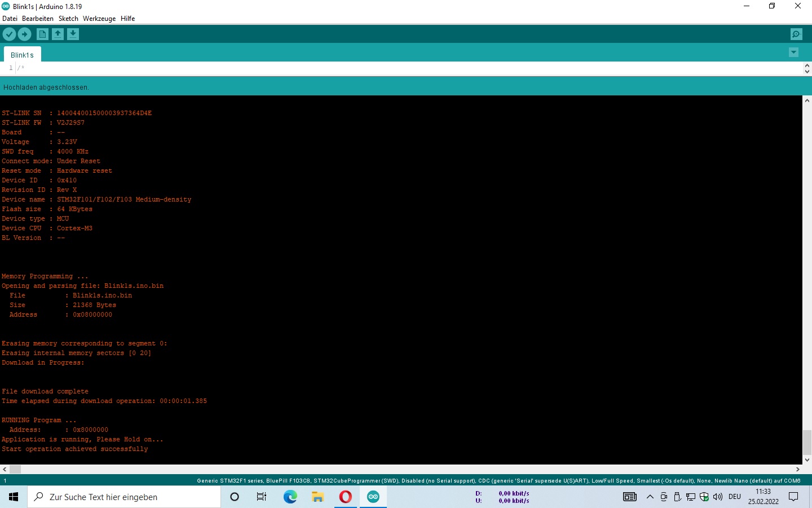Click the editor scroll up arrow
This screenshot has width=812, height=508.
(x=807, y=65)
